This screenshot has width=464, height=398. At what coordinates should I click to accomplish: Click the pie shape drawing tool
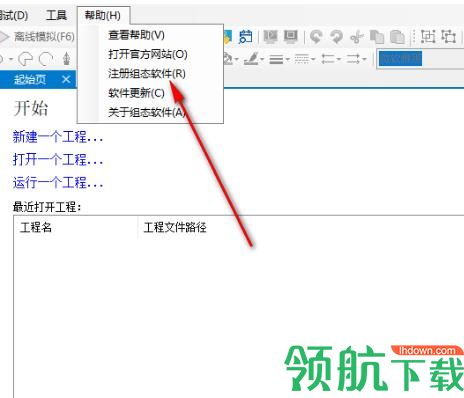(x=25, y=59)
